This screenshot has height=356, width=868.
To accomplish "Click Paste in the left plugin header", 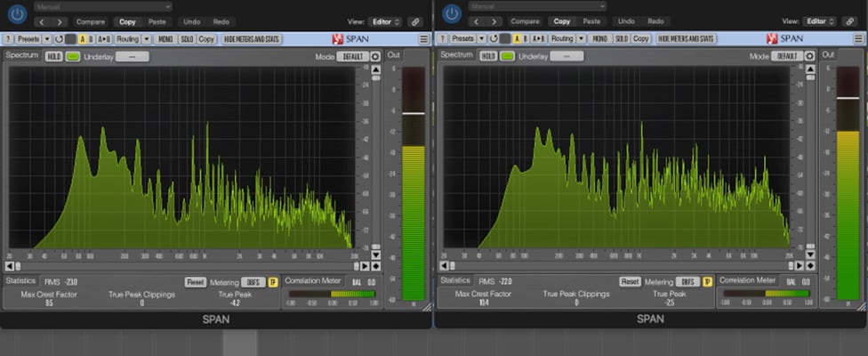I will click(x=157, y=22).
